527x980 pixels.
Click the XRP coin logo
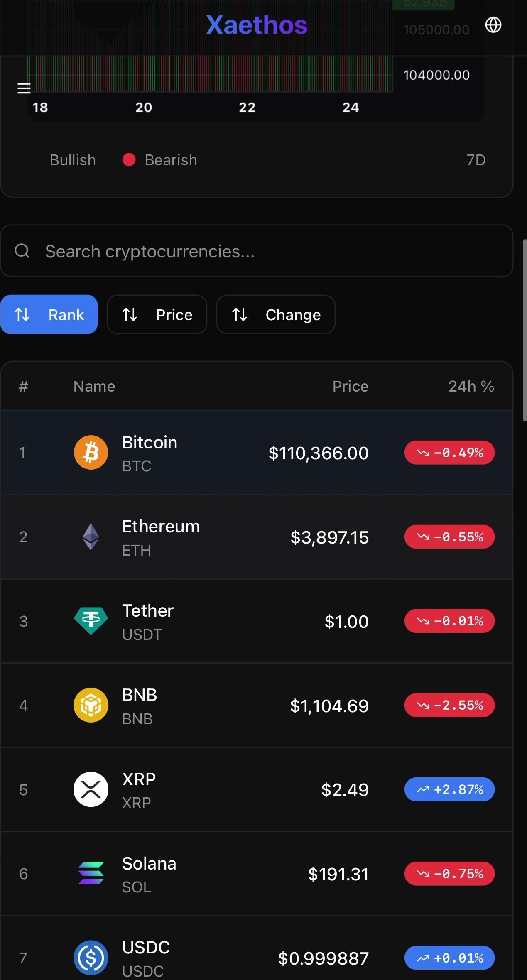click(x=91, y=789)
